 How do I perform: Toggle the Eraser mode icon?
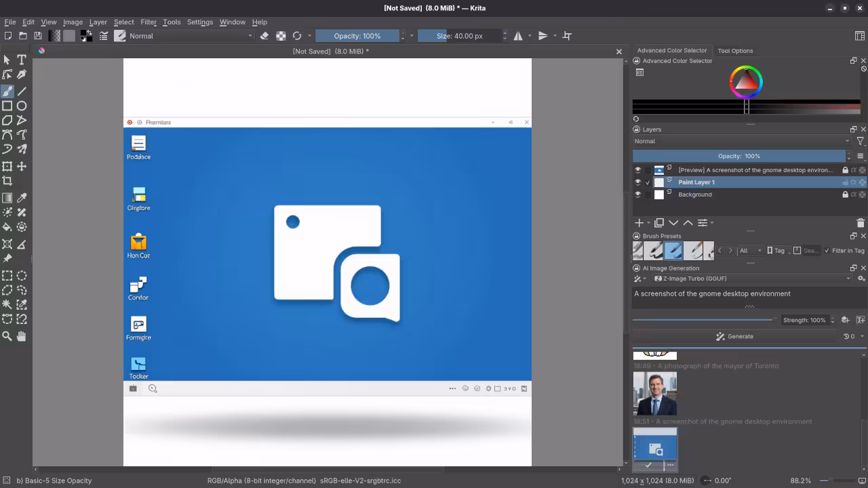click(x=264, y=36)
